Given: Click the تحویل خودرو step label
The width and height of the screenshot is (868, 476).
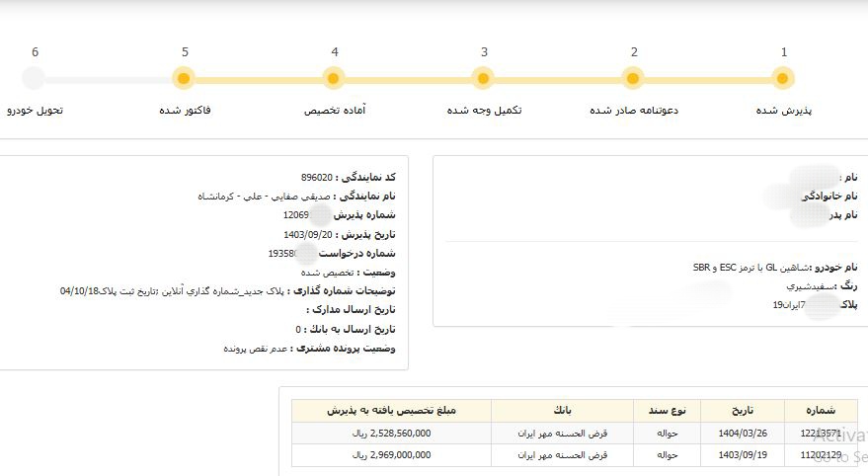Looking at the screenshot, I should pyautogui.click(x=35, y=110).
